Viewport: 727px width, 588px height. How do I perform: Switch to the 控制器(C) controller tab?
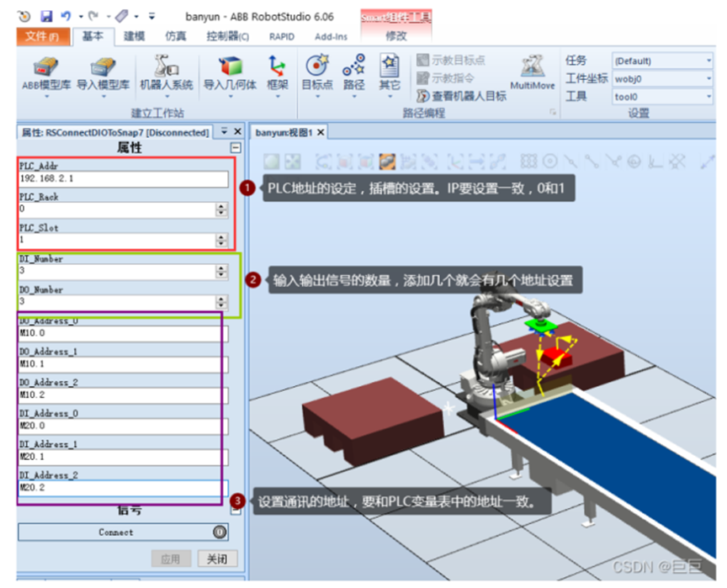pyautogui.click(x=227, y=37)
